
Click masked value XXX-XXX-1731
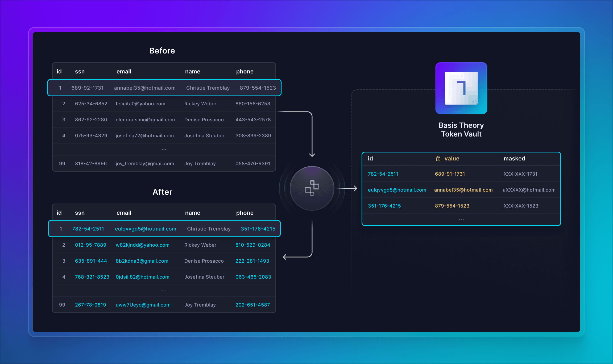pyautogui.click(x=520, y=174)
